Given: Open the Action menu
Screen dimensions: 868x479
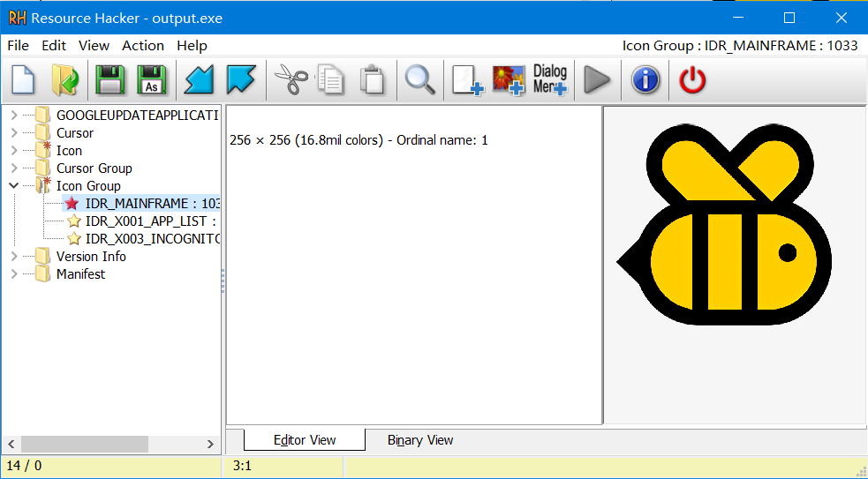Looking at the screenshot, I should point(142,46).
